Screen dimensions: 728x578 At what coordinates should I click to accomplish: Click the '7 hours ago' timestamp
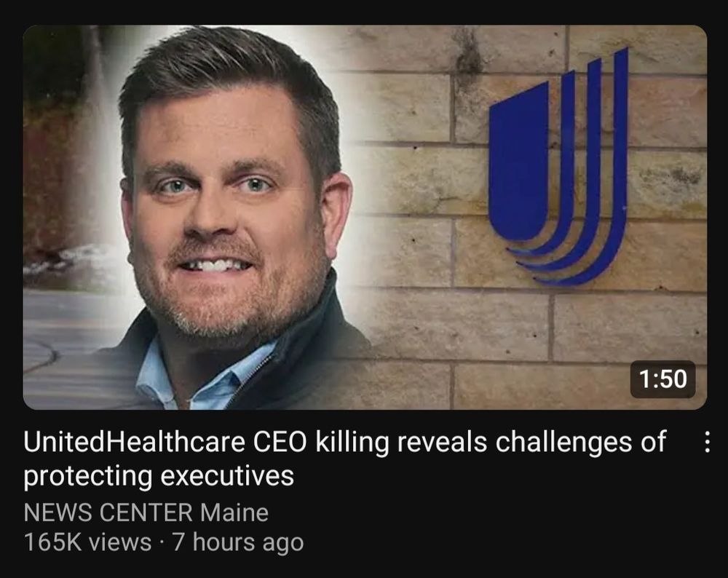238,542
